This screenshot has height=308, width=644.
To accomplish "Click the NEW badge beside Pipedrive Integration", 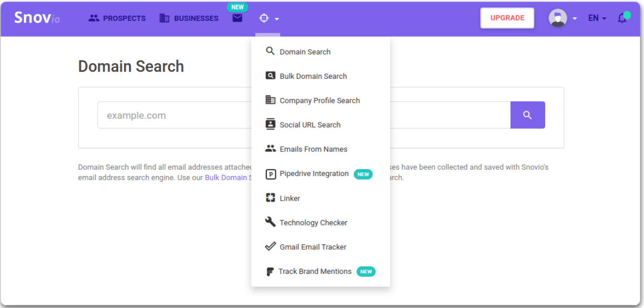I will (363, 174).
